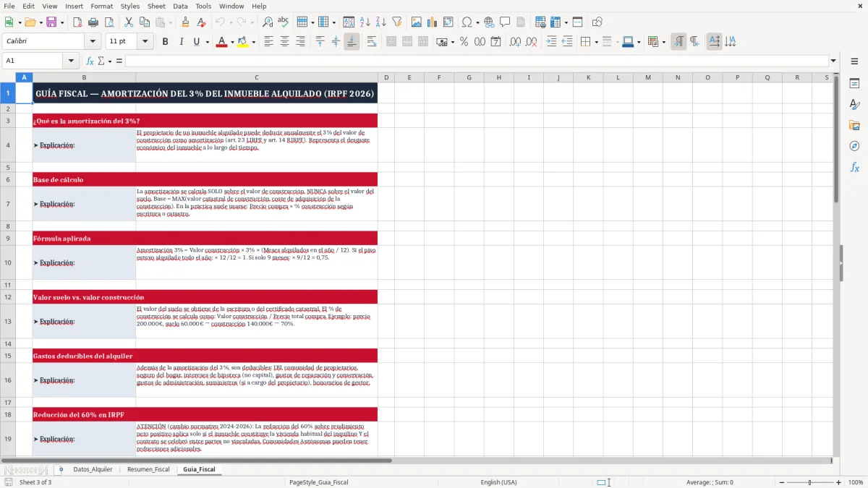868x488 pixels.
Task: Sort descending Z to A
Action: pos(380,22)
